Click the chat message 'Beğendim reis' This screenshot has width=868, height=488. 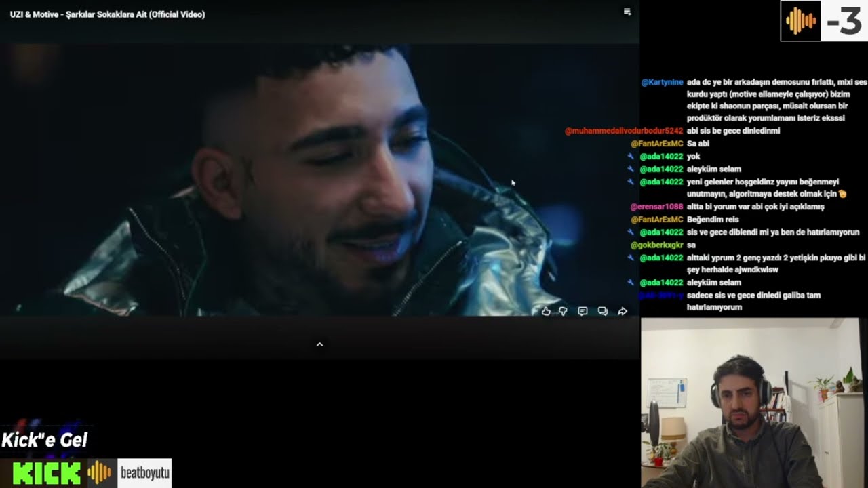[713, 220]
